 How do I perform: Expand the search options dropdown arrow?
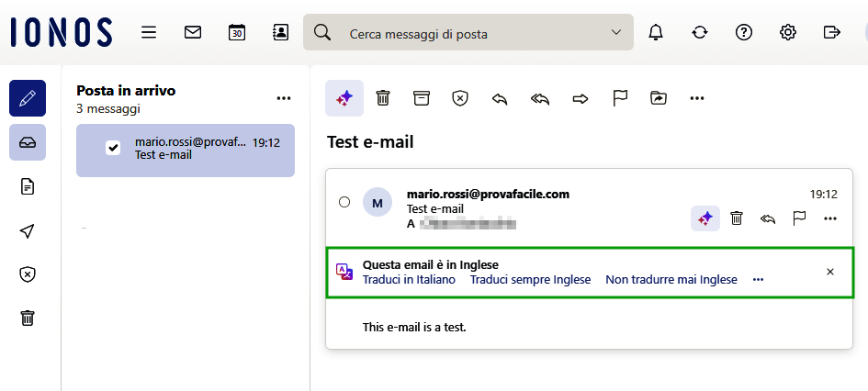coord(616,32)
